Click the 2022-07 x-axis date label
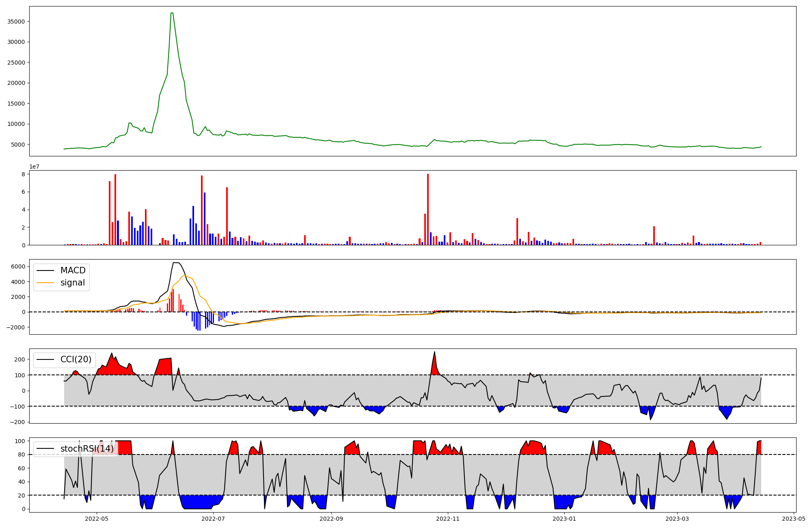The image size is (812, 528). tap(213, 519)
